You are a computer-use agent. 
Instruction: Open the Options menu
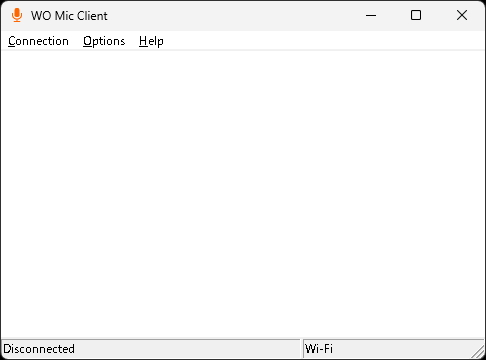[104, 41]
